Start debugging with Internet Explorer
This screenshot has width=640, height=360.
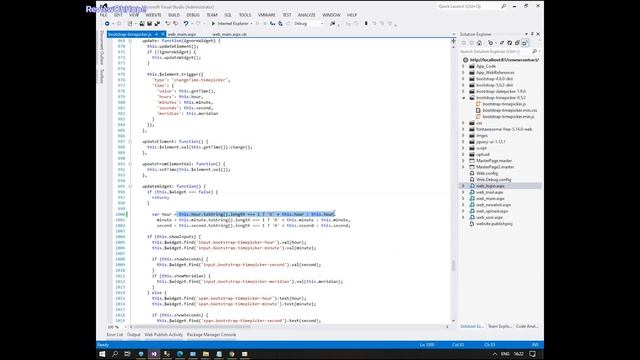(x=231, y=24)
